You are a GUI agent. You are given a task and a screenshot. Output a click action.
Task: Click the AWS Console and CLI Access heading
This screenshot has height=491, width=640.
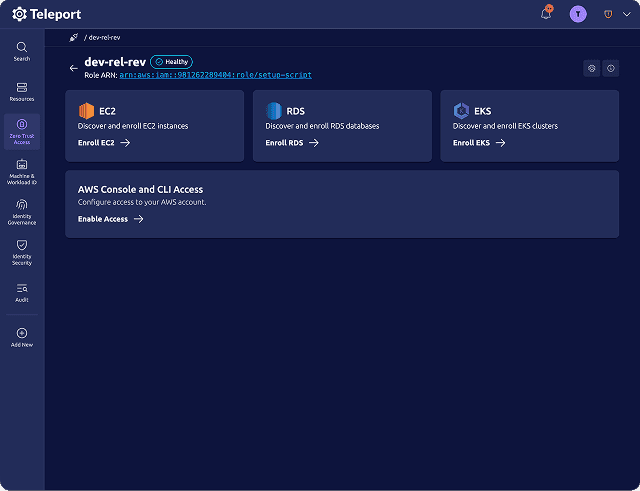(x=140, y=189)
